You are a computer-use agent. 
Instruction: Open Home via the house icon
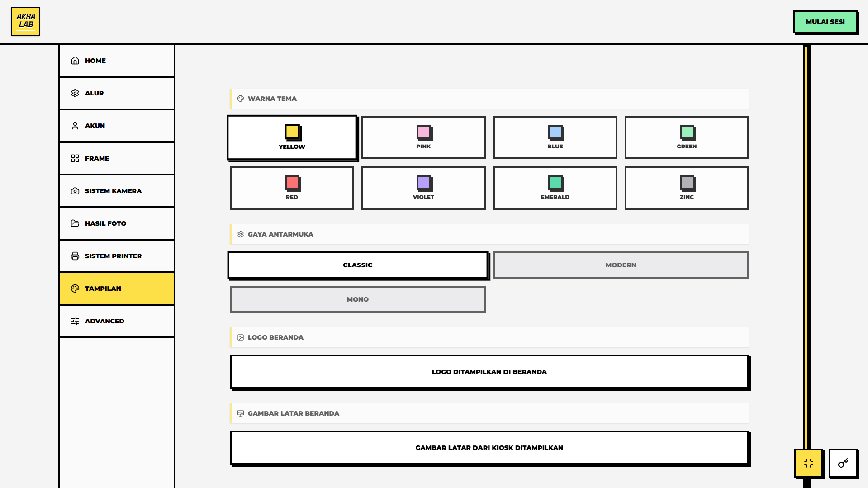coord(75,61)
